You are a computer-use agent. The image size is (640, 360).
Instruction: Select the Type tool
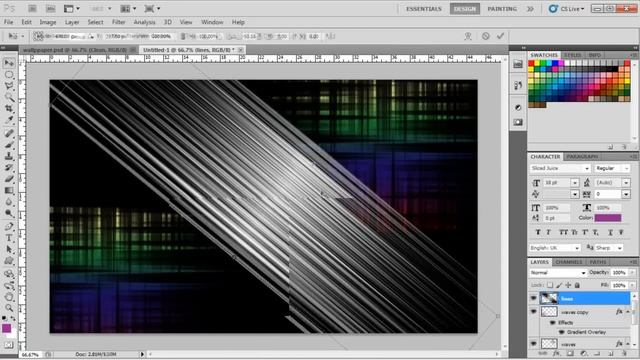(x=9, y=238)
